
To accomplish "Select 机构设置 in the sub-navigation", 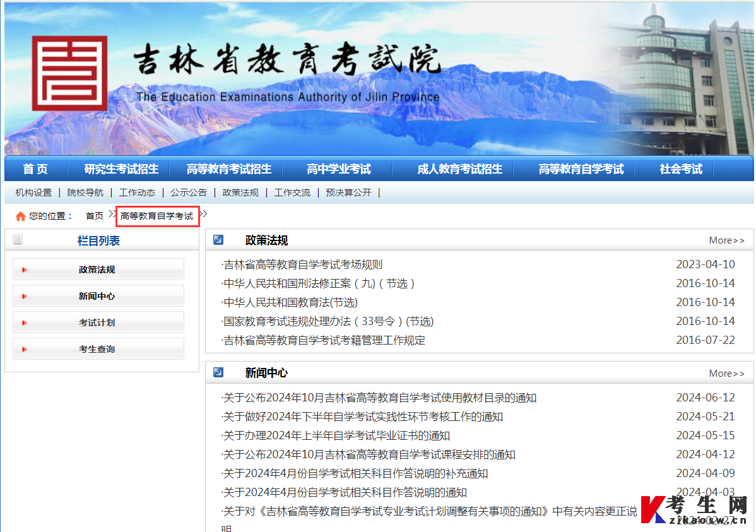I will point(33,192).
